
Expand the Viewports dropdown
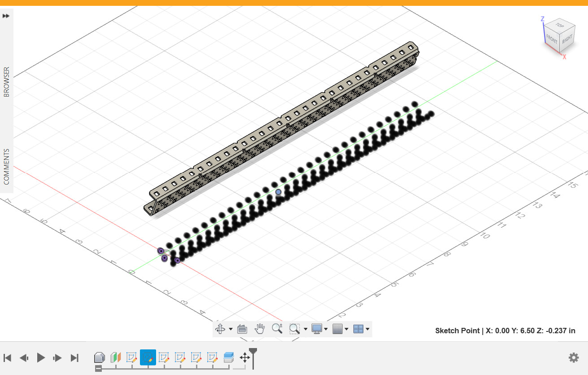pyautogui.click(x=368, y=329)
